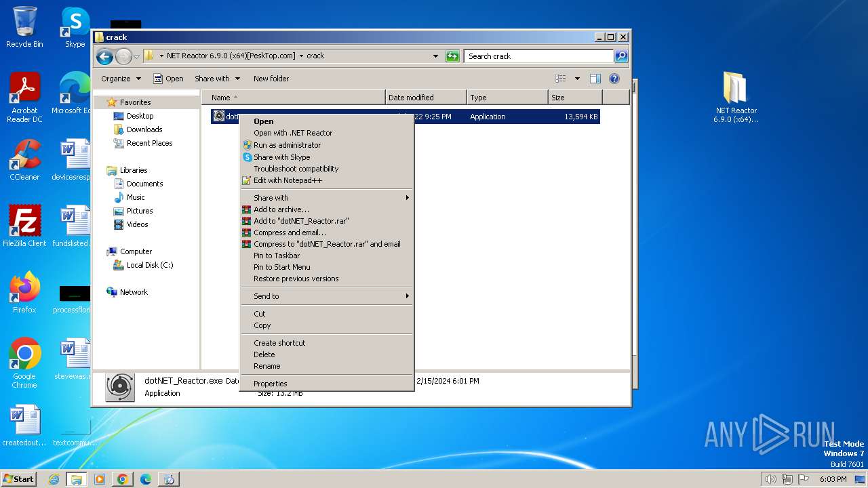
Task: Select Desktop in Favorites pane
Action: tap(140, 116)
